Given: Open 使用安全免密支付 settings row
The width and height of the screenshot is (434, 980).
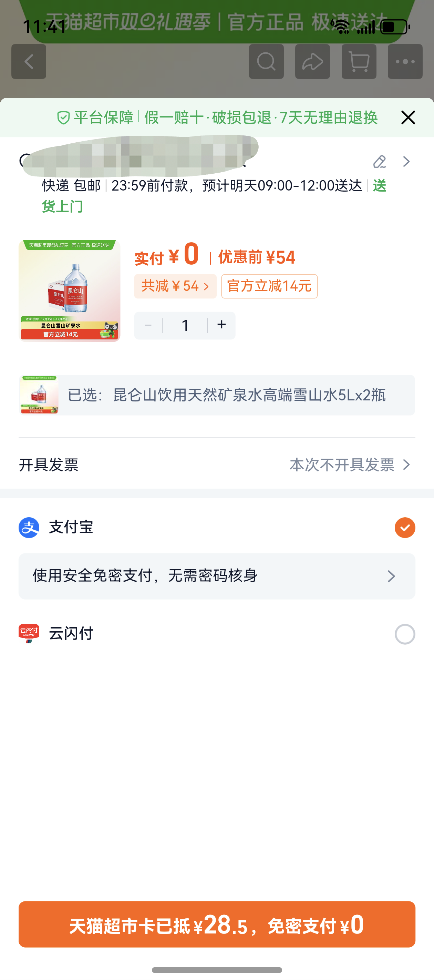Looking at the screenshot, I should coord(217,576).
